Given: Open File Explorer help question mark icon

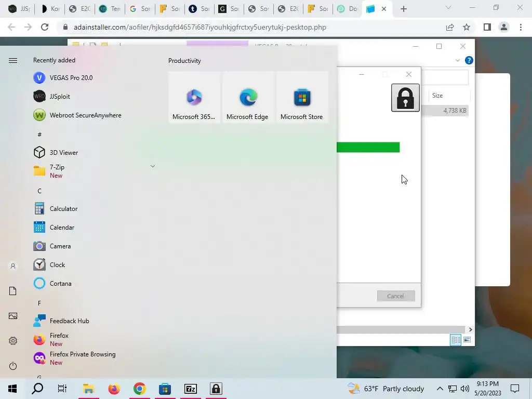Looking at the screenshot, I should tap(469, 60).
